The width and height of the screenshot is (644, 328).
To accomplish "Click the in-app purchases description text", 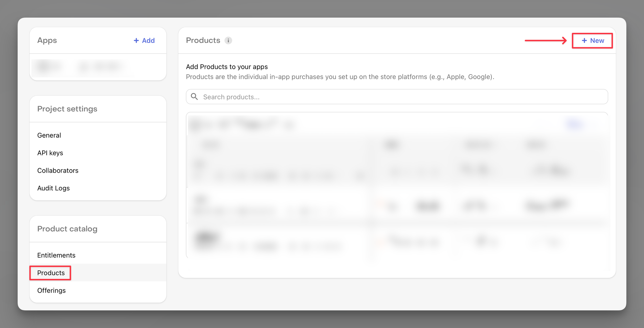I will pyautogui.click(x=340, y=77).
